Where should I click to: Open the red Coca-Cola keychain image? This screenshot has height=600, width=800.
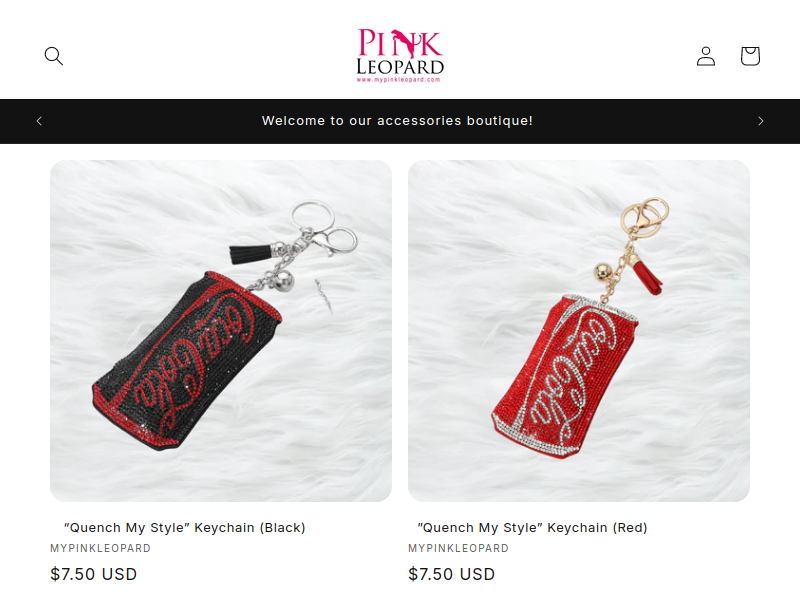coord(579,331)
